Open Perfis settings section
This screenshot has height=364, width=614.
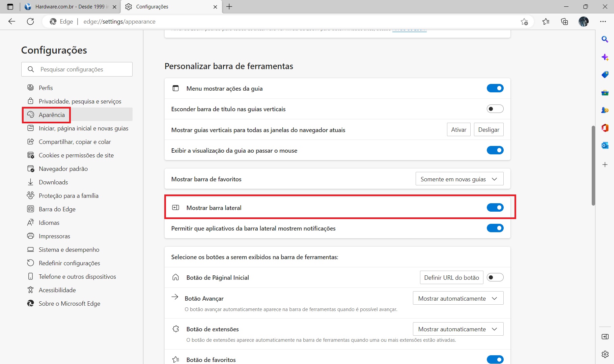77,88
